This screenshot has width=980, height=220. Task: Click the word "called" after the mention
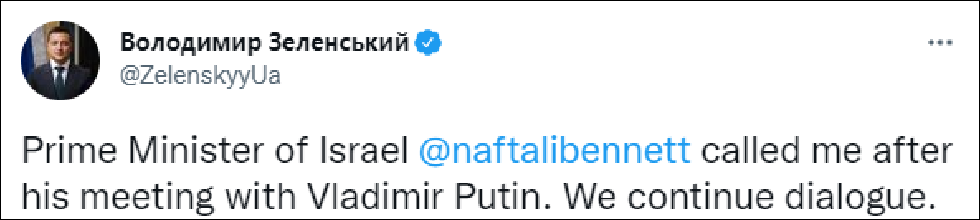[x=749, y=150]
